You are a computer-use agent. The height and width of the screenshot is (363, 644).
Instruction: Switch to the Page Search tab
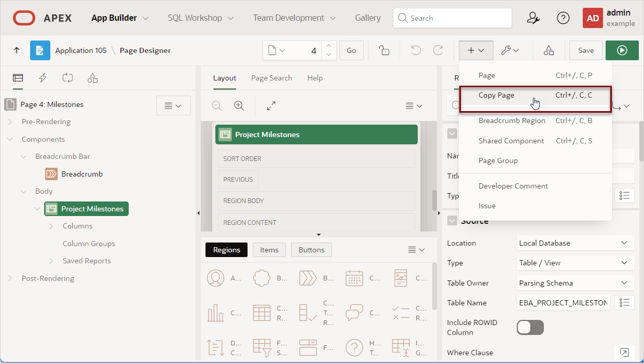[x=271, y=78]
